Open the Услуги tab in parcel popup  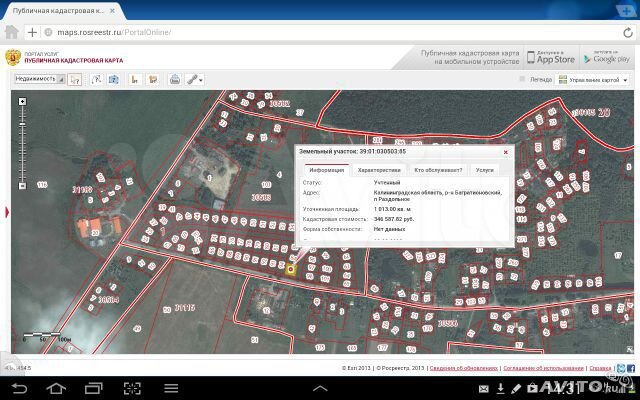[x=484, y=170]
